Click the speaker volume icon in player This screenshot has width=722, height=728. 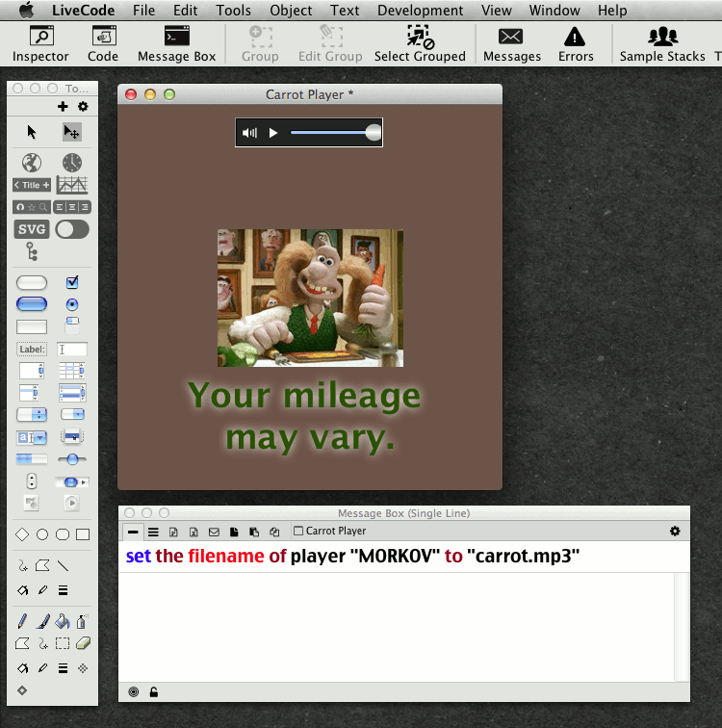coord(250,133)
